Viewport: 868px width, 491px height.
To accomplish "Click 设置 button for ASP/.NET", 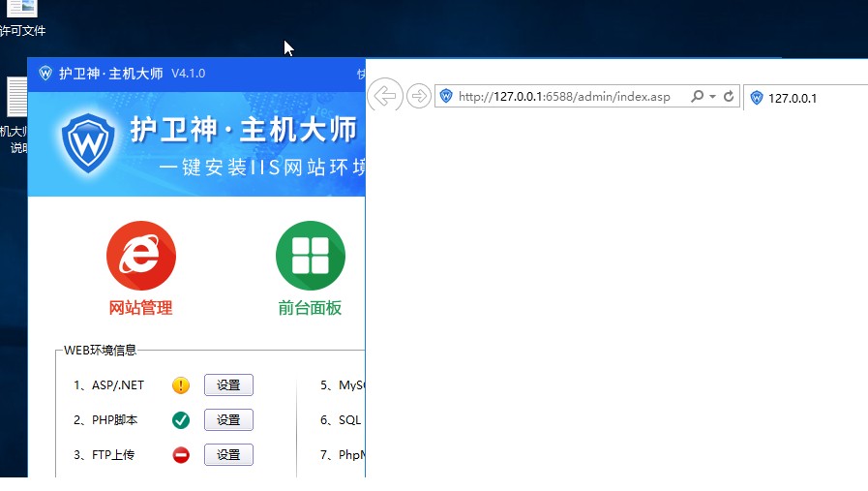I will click(228, 385).
